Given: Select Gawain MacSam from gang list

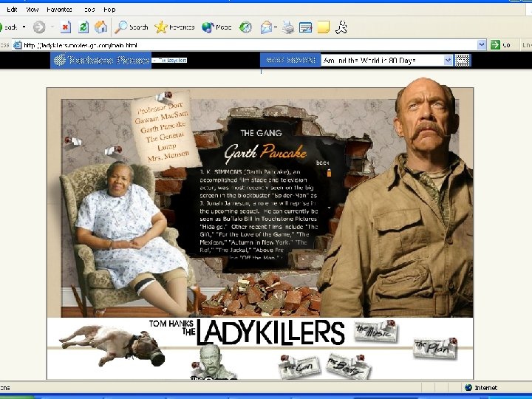Looking at the screenshot, I should [x=161, y=117].
